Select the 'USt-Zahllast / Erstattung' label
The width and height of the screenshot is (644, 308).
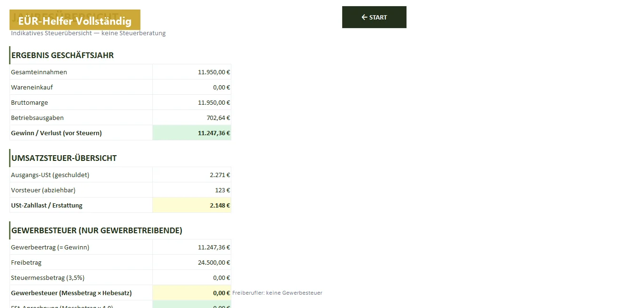click(47, 206)
